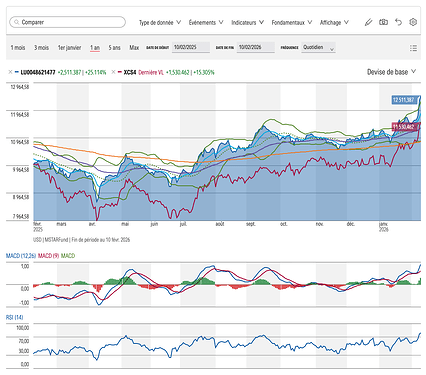The height and width of the screenshot is (375, 426).
Task: Click the red XCS4 legend color dash
Action: point(119,72)
